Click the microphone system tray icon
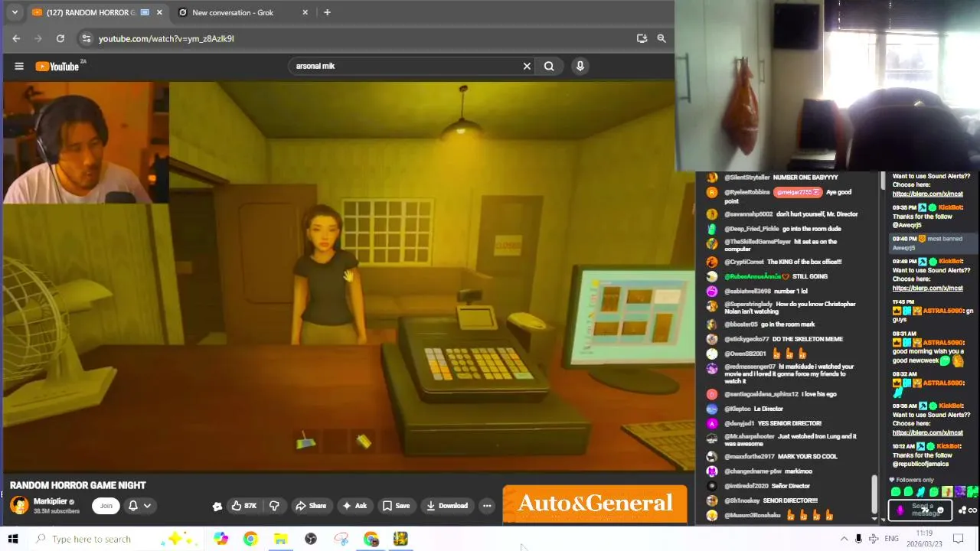The height and width of the screenshot is (551, 980). (x=858, y=539)
